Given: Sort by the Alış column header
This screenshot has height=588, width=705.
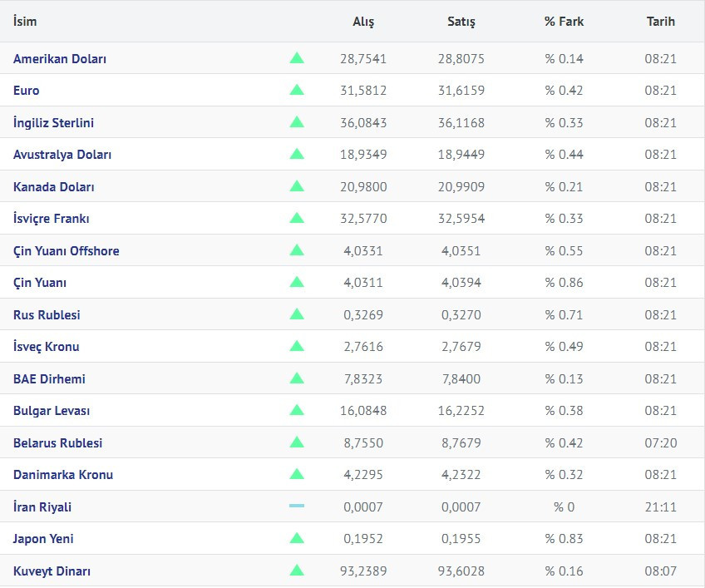Looking at the screenshot, I should tap(363, 22).
